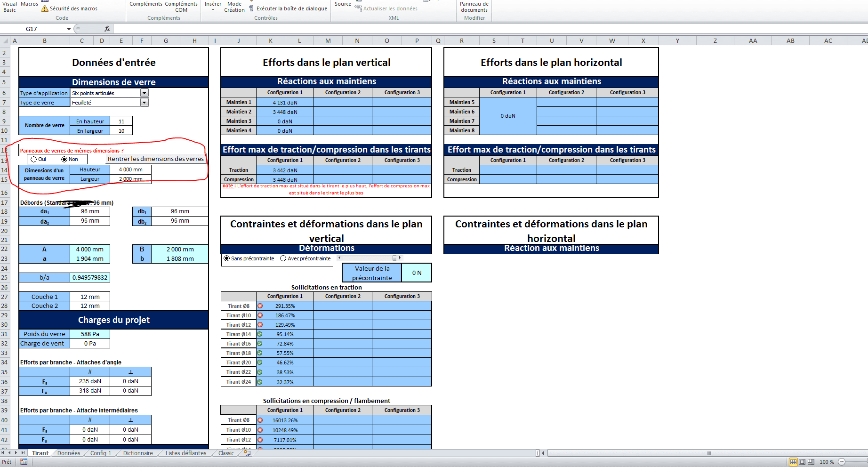This screenshot has height=467, width=868.
Task: Click the green check icon for Tirant Ø16
Action: [260, 344]
